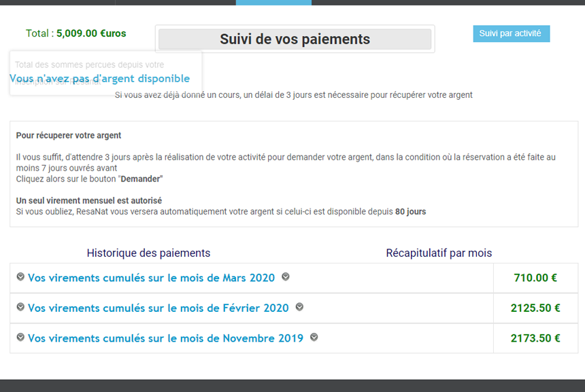Screen dimensions: 585x392
Task: Click chevron icon left of Mars 2020 row
Action: [x=20, y=277]
